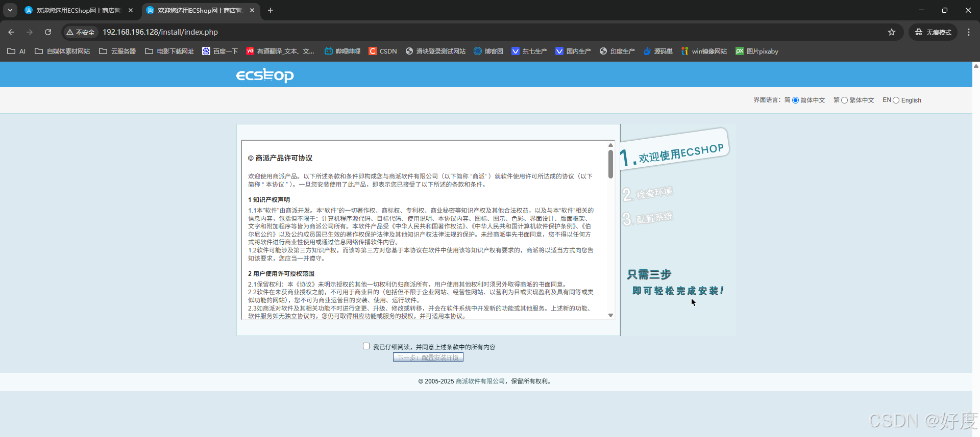980x437 pixels.
Task: Open the 博客园 bookmark
Action: tap(488, 51)
